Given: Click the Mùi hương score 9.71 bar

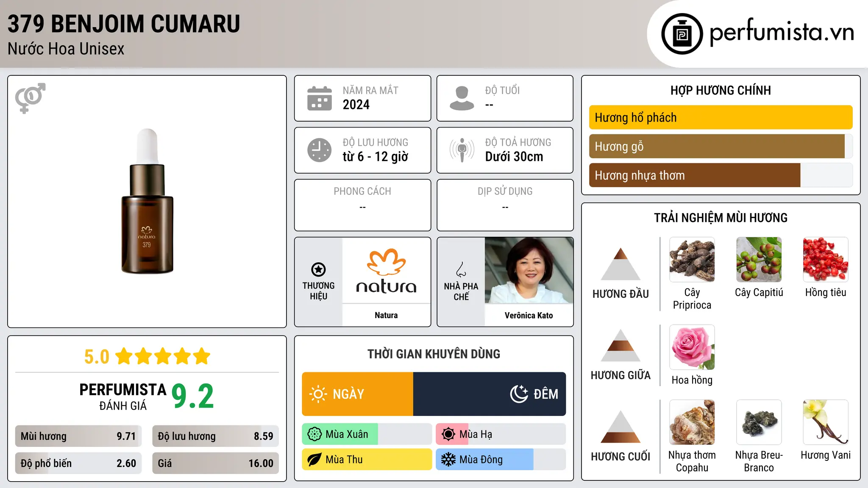Looking at the screenshot, I should click(78, 436).
